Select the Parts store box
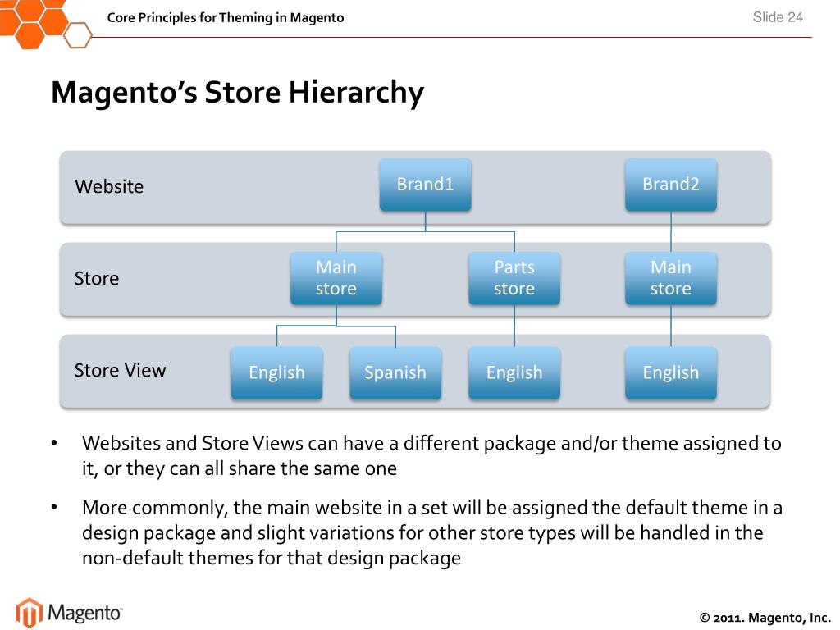Screen dimensions: 840x630 click(514, 278)
